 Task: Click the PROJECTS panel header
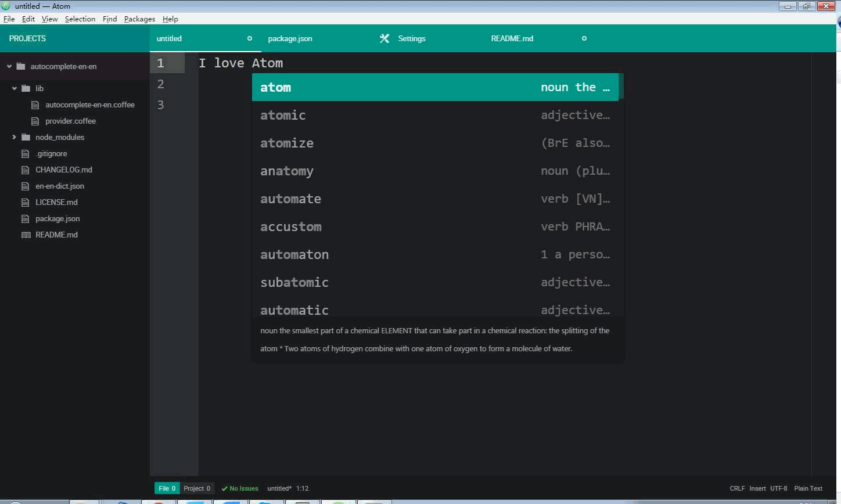click(75, 38)
